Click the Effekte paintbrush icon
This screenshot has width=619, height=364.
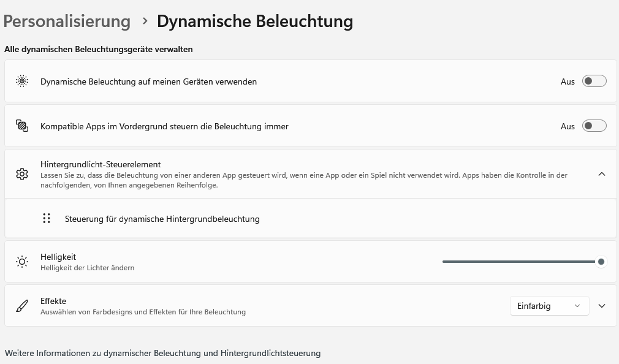click(22, 306)
